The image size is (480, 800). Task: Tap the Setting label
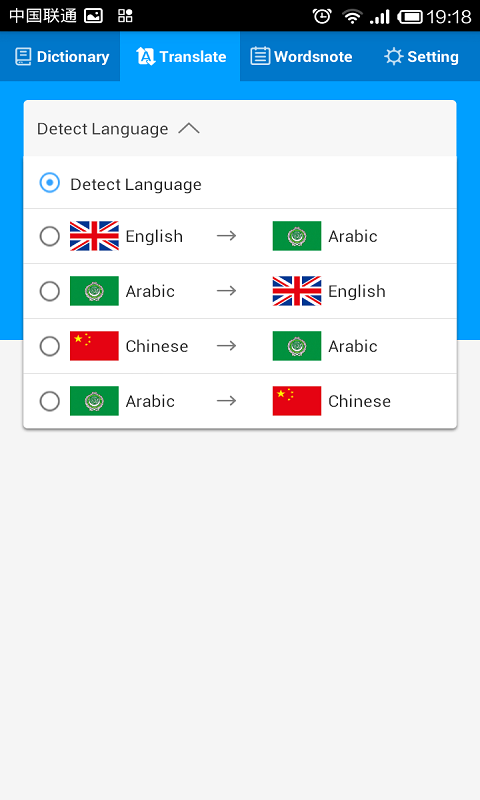(x=433, y=57)
